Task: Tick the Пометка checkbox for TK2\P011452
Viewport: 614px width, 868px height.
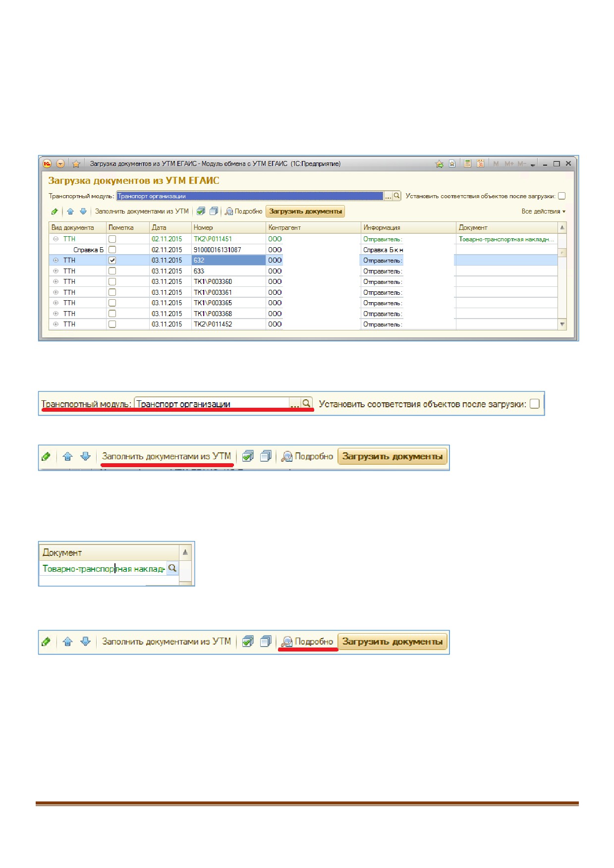Action: 112,324
